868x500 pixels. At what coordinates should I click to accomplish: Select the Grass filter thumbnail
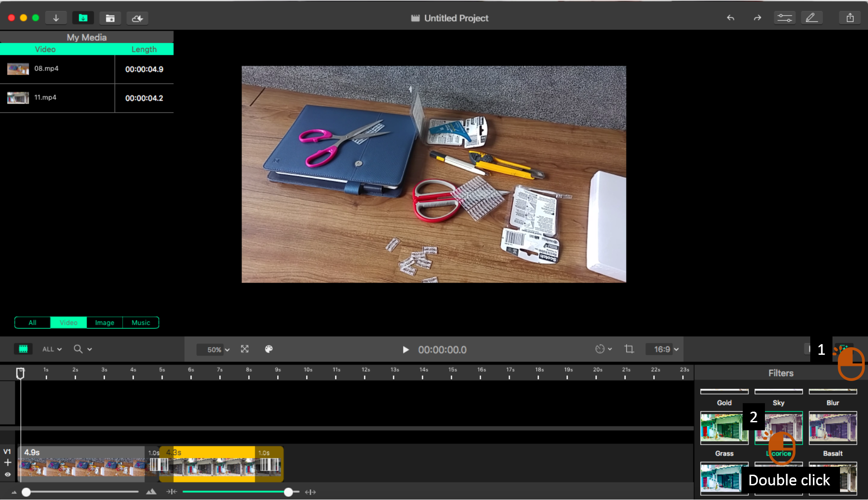click(x=724, y=428)
